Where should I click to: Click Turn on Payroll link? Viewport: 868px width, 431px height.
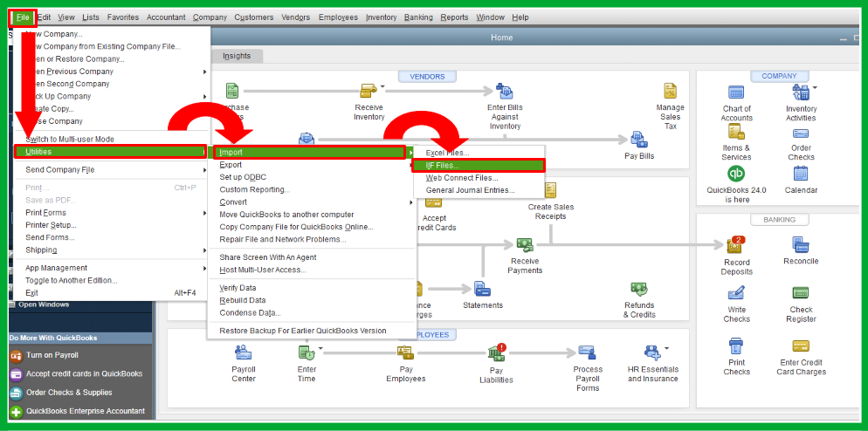(x=52, y=355)
